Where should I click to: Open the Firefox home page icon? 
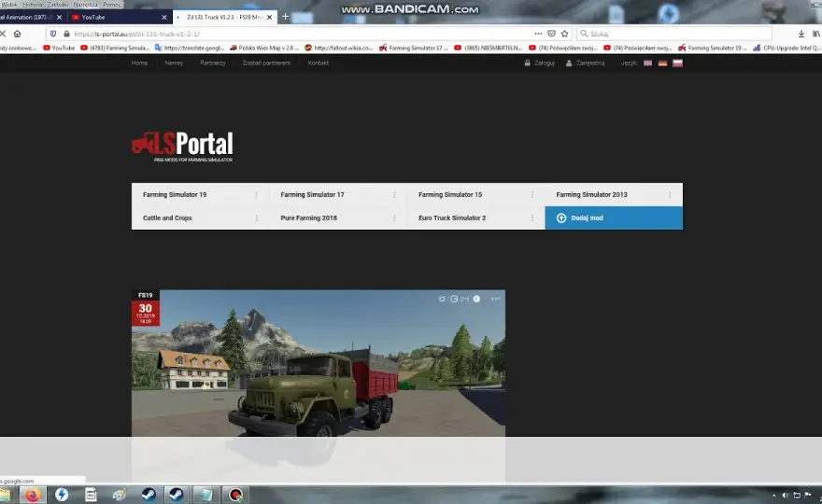[x=18, y=34]
